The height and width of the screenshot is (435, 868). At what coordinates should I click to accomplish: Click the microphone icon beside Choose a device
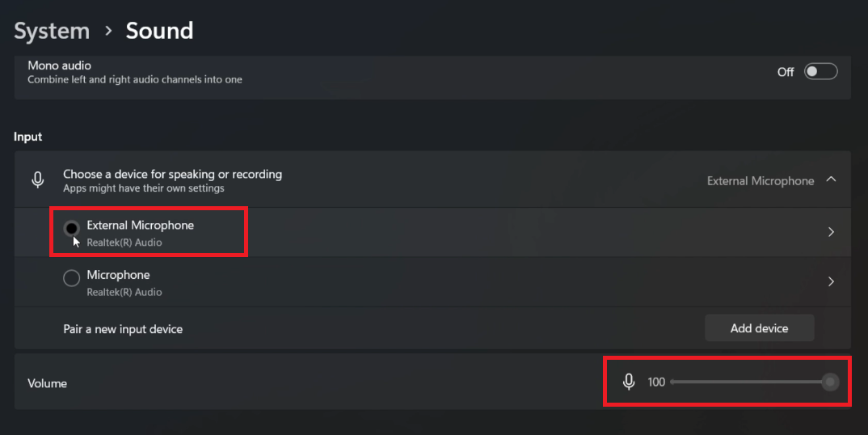[x=37, y=180]
